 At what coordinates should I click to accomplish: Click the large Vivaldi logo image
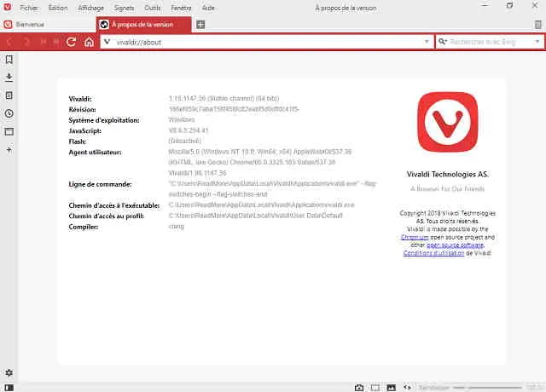[447, 122]
